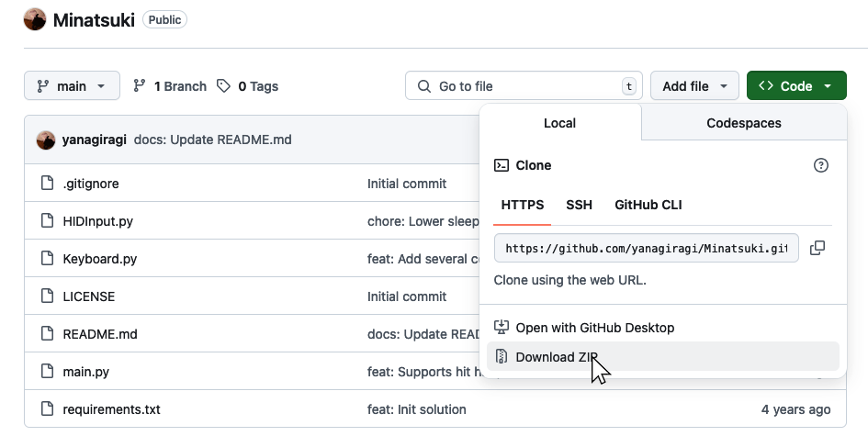The image size is (868, 436).
Task: Click the file icon beside main.py
Action: pos(48,371)
